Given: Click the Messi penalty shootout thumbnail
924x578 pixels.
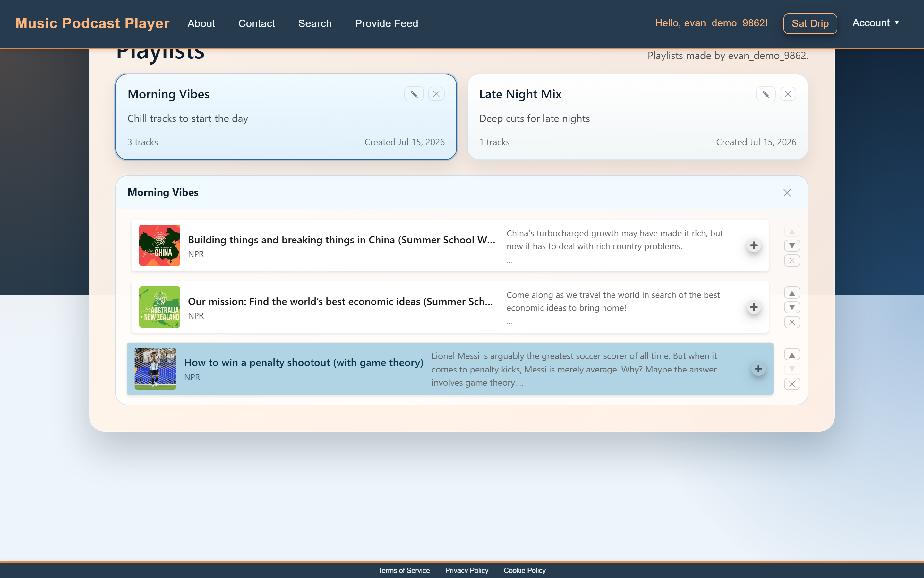Looking at the screenshot, I should pos(155,368).
